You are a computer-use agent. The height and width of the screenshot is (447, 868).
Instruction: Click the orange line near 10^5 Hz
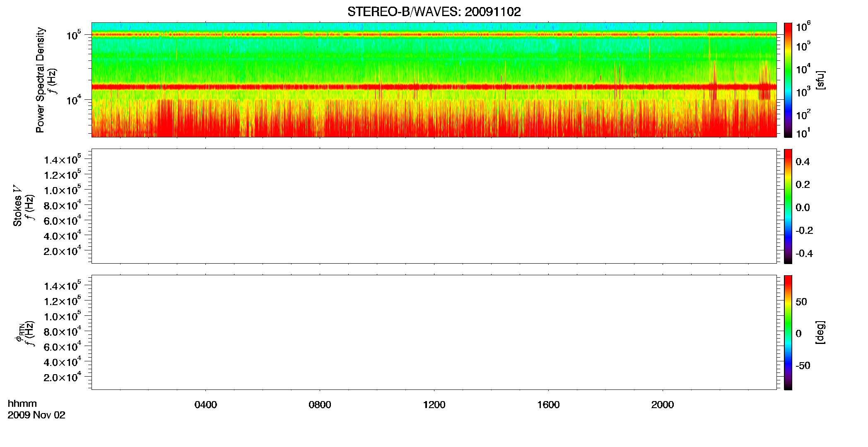(x=434, y=35)
